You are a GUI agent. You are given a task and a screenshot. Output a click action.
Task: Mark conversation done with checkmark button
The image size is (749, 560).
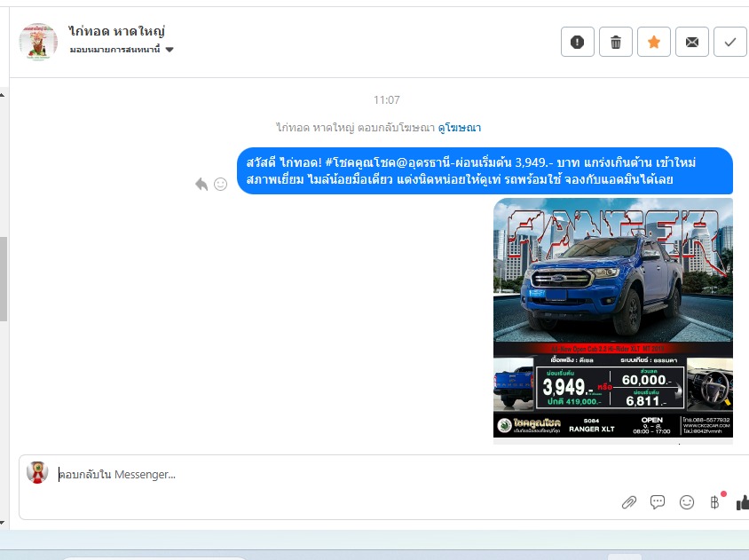729,42
